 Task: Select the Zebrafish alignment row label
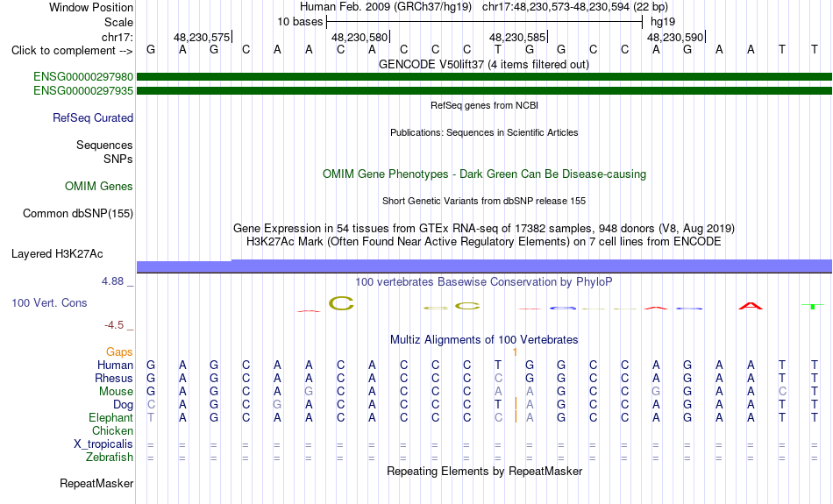tap(110, 458)
